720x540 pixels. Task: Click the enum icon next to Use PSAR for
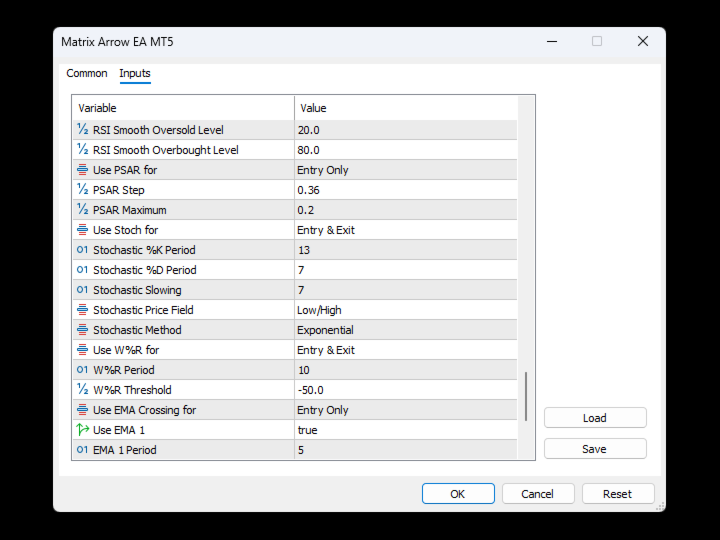click(x=82, y=170)
